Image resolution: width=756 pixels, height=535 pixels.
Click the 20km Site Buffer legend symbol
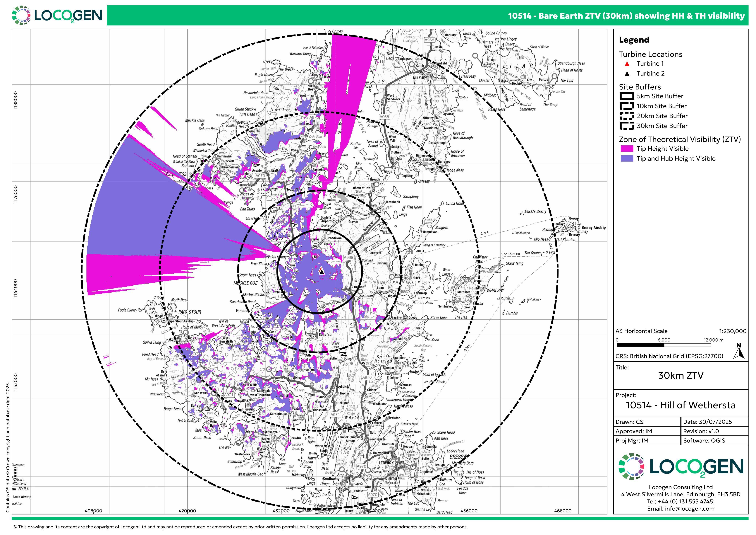click(627, 116)
